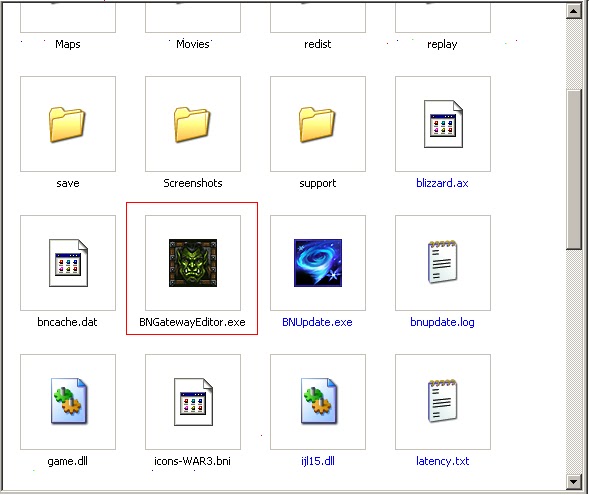Click the scrollbar down arrow
Viewport: 589px width, 495px height.
click(x=574, y=482)
